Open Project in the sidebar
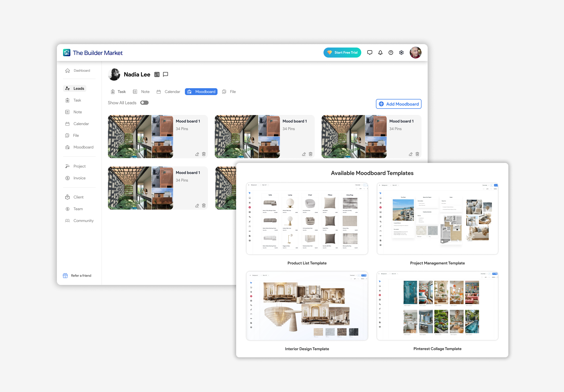 79,166
